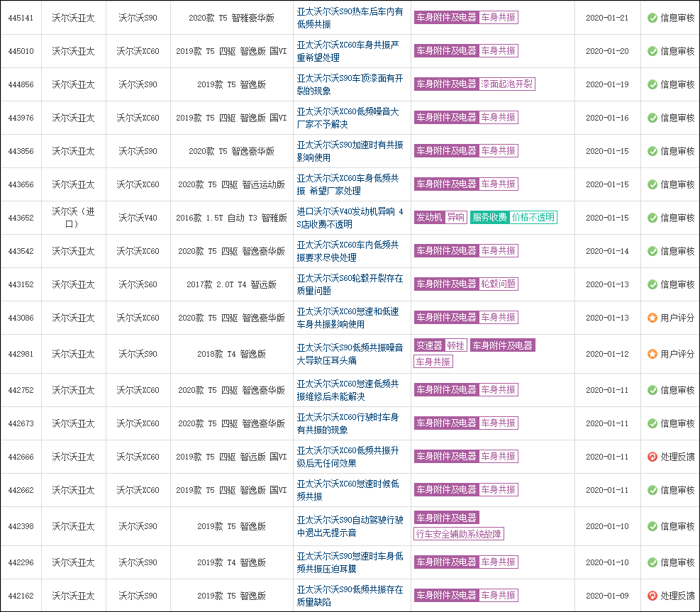
Task: Click green check icon in row 442296
Action: 652,562
